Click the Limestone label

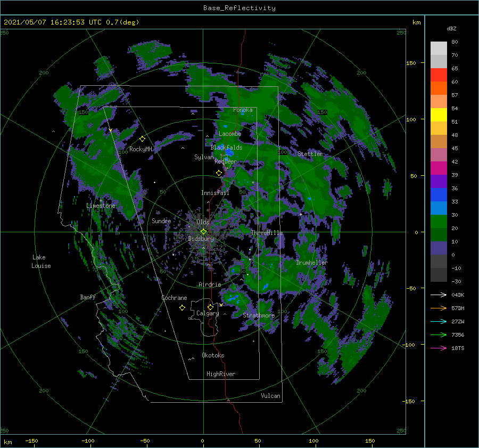pos(101,206)
